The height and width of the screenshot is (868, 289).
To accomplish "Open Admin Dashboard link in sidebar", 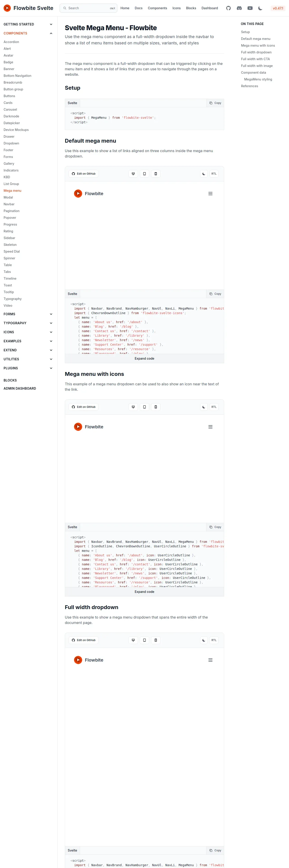I will tap(20, 388).
